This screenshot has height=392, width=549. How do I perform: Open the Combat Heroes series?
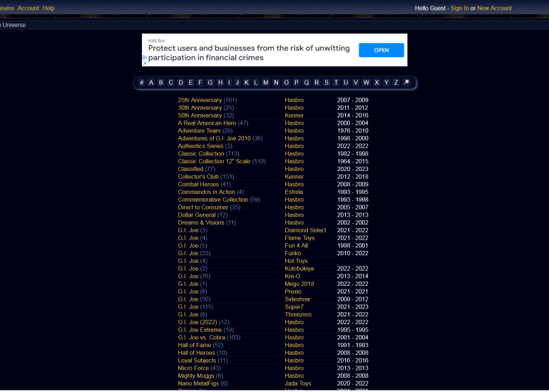tap(198, 185)
